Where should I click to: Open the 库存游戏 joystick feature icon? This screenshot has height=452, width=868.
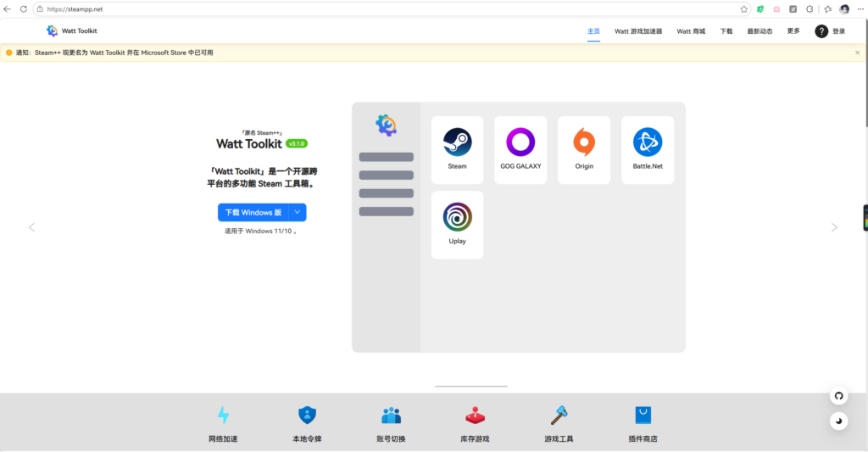tap(475, 416)
